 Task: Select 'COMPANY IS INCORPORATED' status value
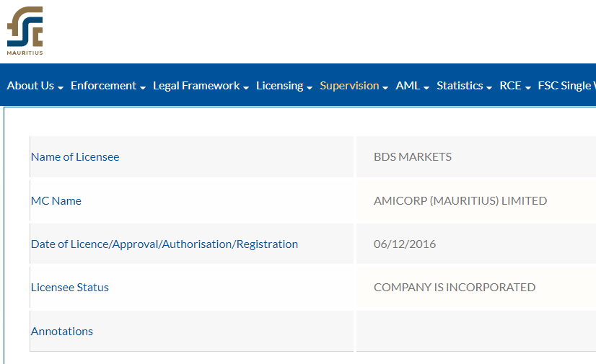[455, 288]
